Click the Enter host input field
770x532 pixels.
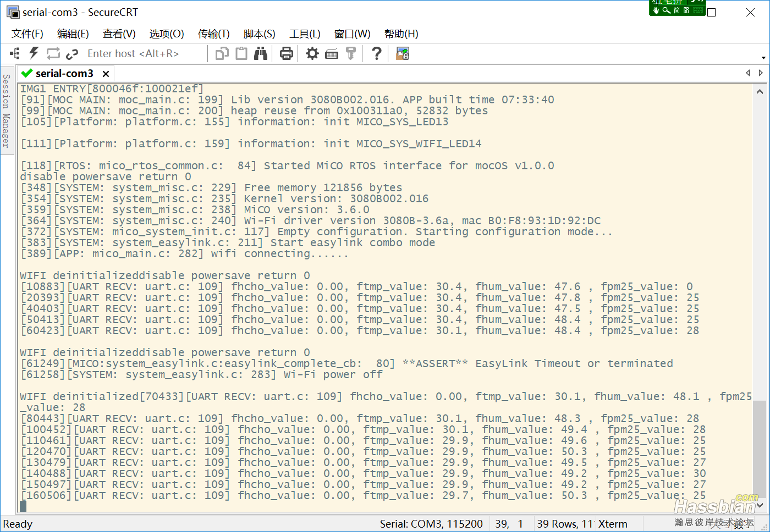tap(144, 53)
